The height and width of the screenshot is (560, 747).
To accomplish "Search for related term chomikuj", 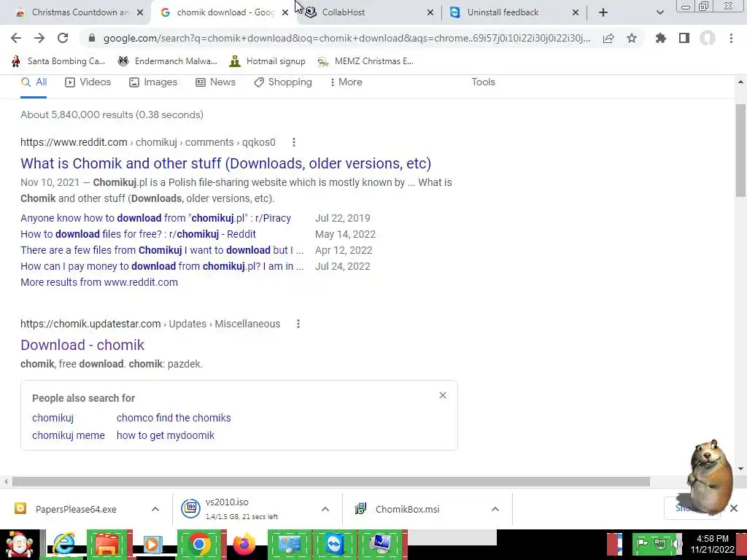I will click(x=53, y=418).
